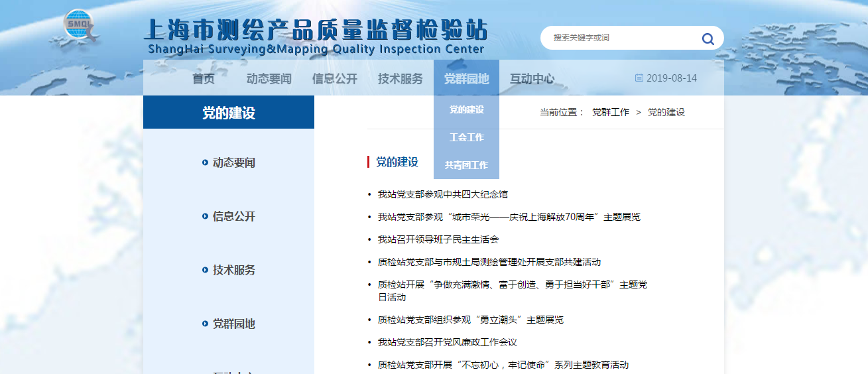Image resolution: width=868 pixels, height=374 pixels.
Task: Open the 党群园地 top navigation item
Action: (x=466, y=79)
